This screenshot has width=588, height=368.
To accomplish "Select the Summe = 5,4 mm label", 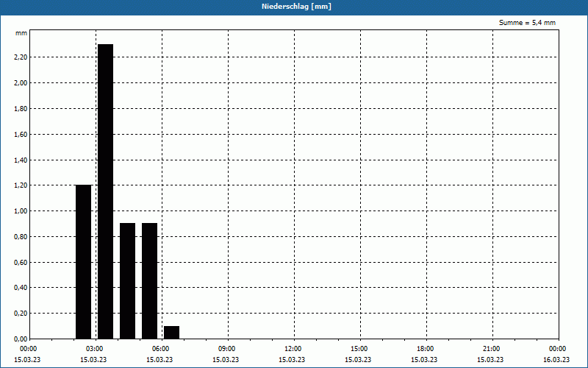I will (527, 23).
